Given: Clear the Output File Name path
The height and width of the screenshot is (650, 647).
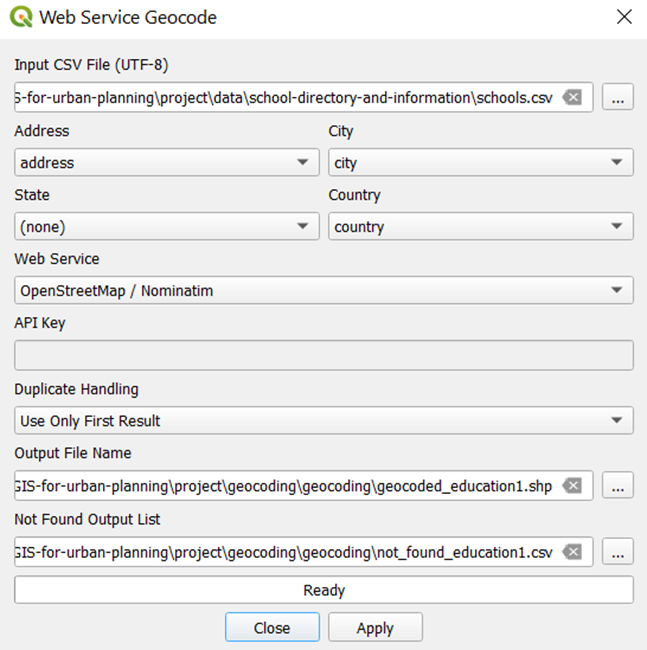Looking at the screenshot, I should click(x=571, y=486).
